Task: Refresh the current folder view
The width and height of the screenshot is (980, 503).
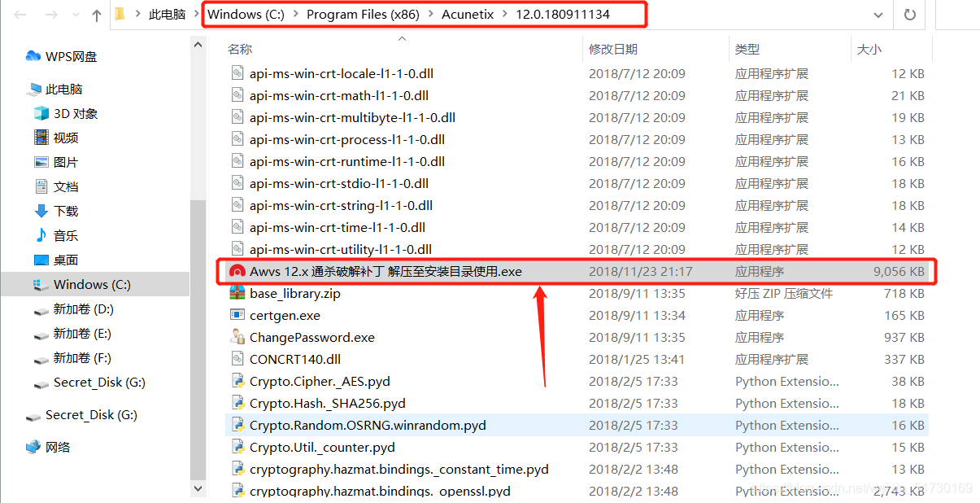Action: tap(909, 15)
